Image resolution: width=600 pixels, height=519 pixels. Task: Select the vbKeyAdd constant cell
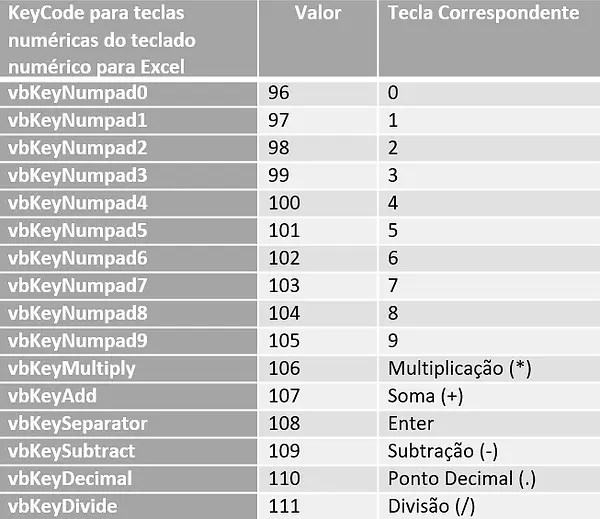click(53, 395)
